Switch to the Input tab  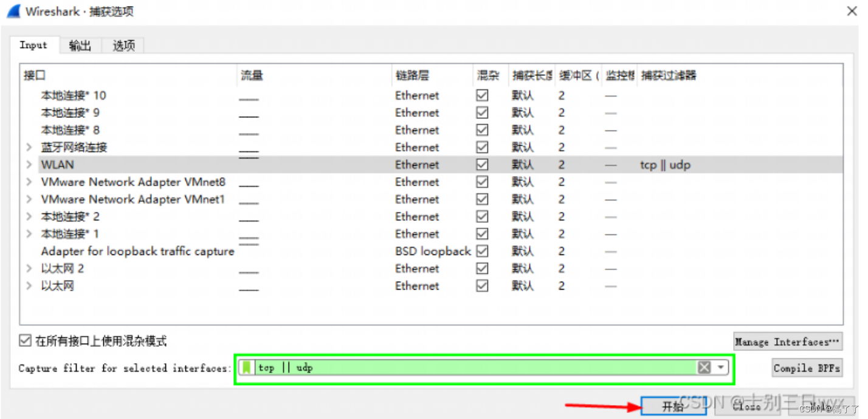(33, 45)
